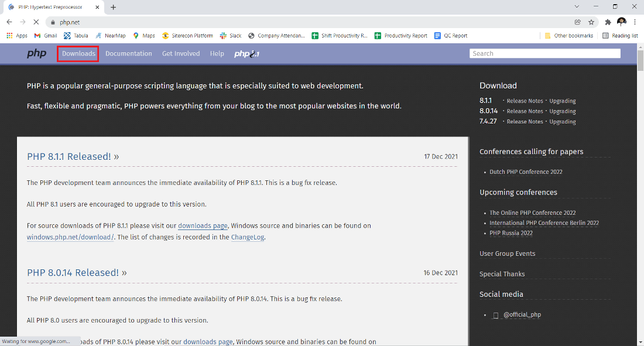
Task: Open the Maps bookmark
Action: click(x=144, y=36)
